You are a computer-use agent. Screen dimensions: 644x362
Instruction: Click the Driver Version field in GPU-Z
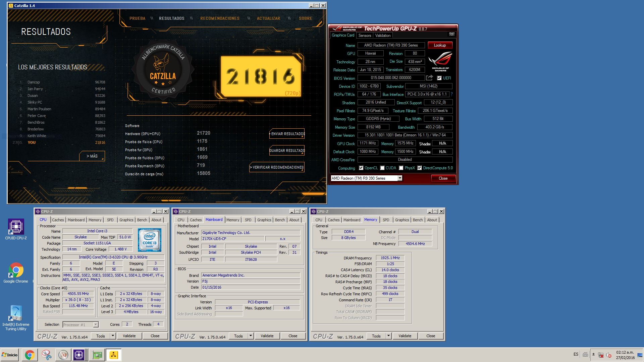pos(405,135)
